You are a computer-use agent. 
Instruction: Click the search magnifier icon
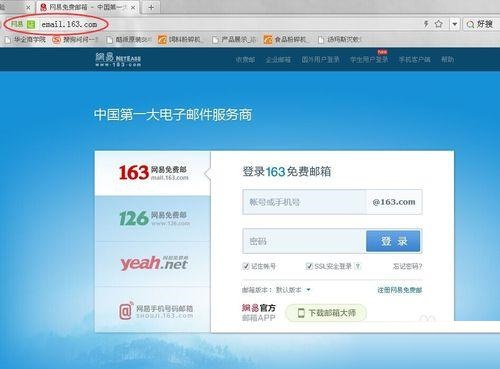(470, 24)
